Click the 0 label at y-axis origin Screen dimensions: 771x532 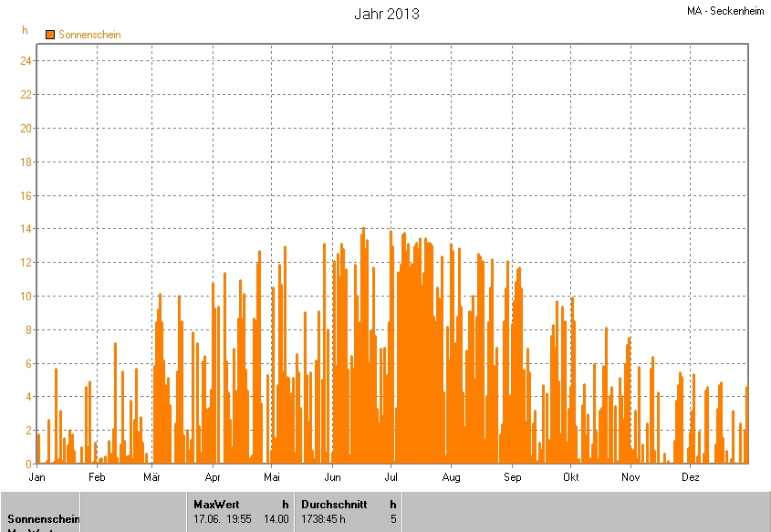(29, 464)
